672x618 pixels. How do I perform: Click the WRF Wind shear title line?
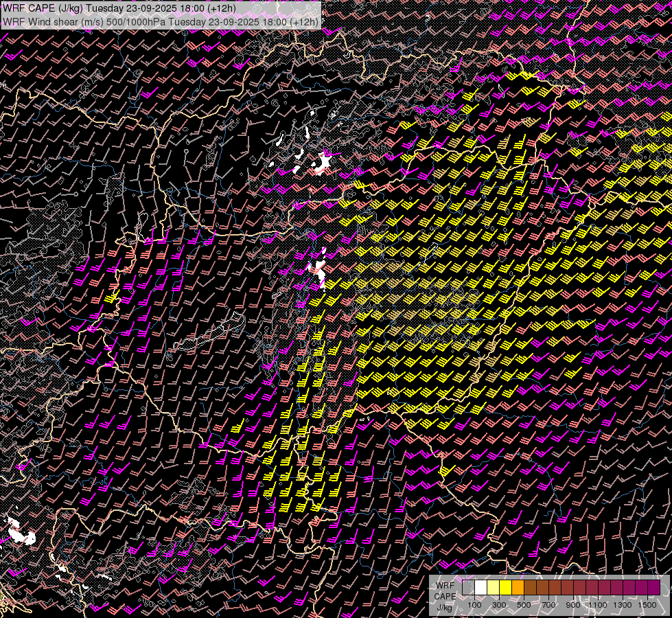click(x=161, y=21)
